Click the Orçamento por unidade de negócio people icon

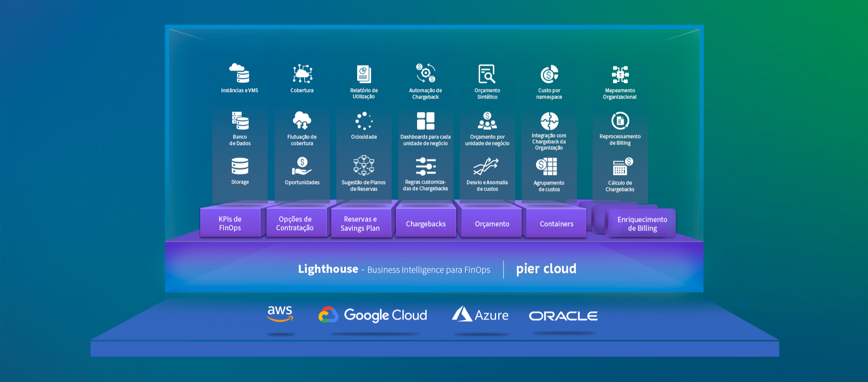487,121
